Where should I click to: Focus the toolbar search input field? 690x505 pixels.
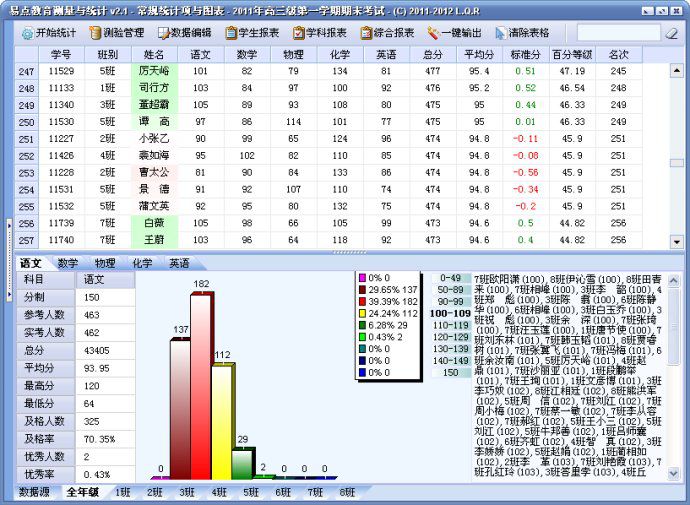coord(618,33)
